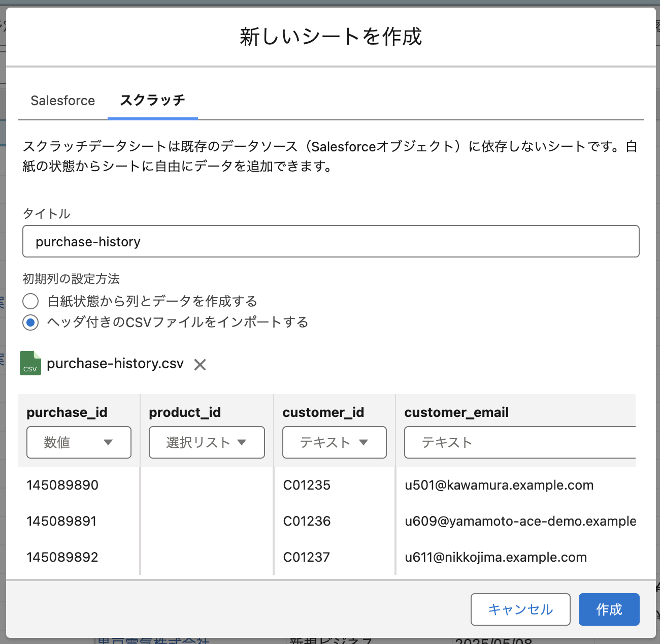
Task: Open the customer_email テキスト type dropdown
Action: 519,442
